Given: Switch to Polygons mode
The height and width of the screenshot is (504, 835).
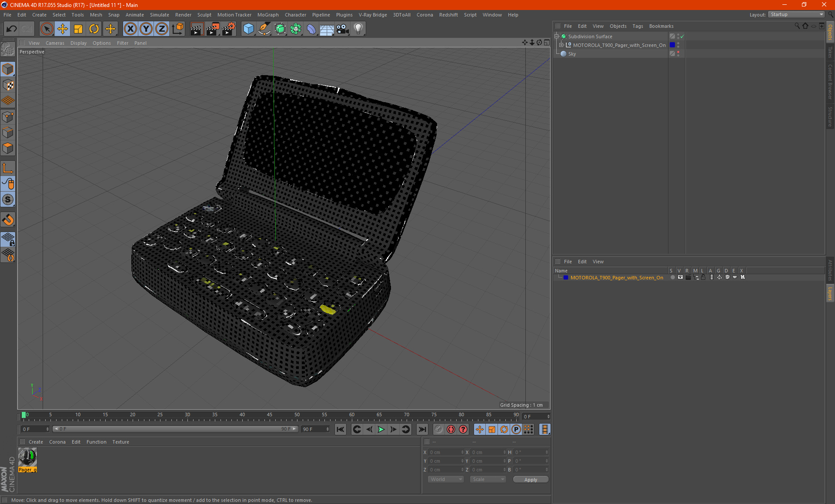Looking at the screenshot, I should point(8,148).
